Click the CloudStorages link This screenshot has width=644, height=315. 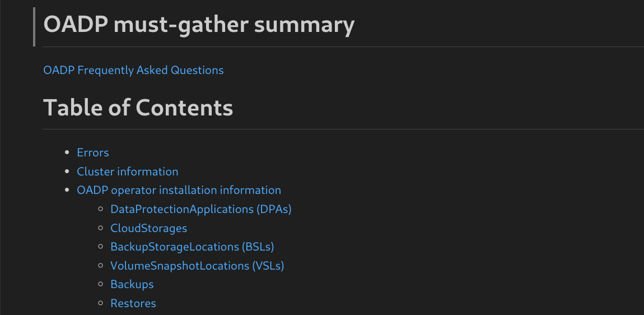pos(149,228)
